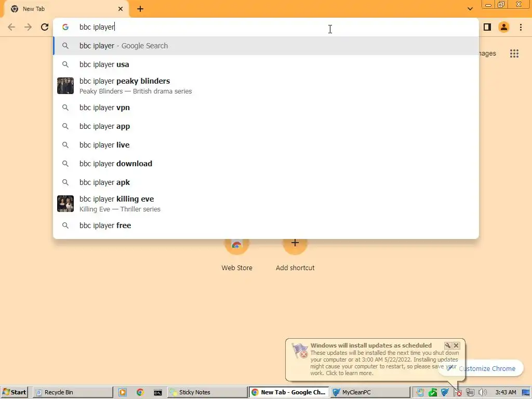Click the taskbar clock showing 3:43 AM
Viewport: 532px width, 399px height.
coord(506,392)
